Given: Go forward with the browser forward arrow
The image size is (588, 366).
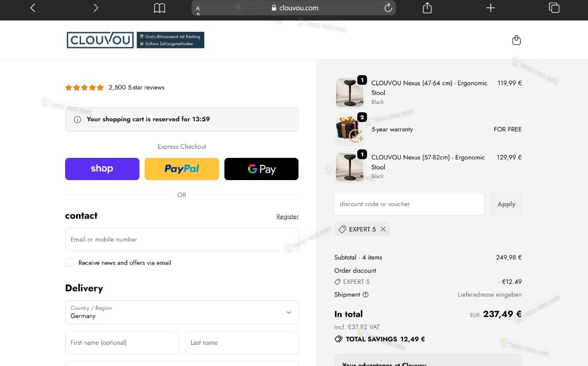Looking at the screenshot, I should point(96,8).
